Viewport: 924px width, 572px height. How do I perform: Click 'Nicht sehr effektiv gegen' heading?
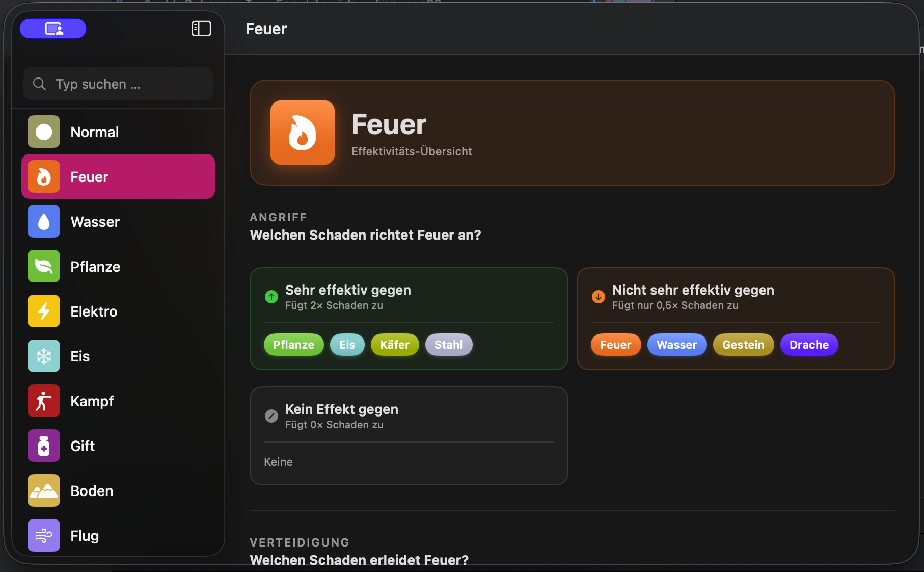[x=693, y=290]
